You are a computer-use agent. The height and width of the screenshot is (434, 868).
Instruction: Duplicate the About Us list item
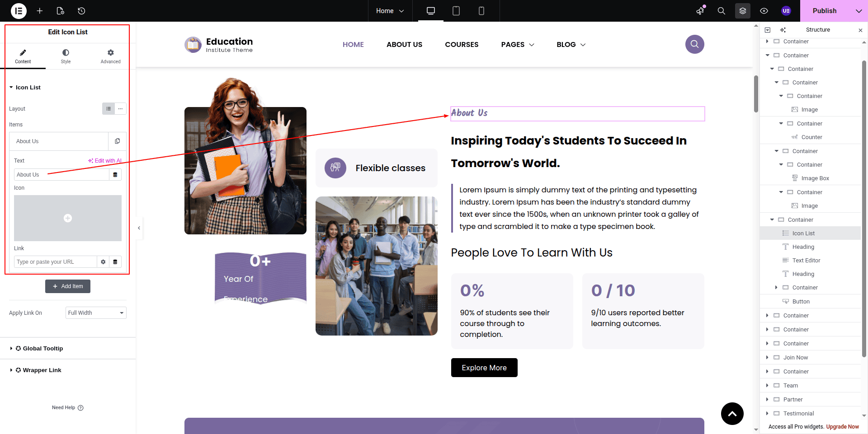118,141
